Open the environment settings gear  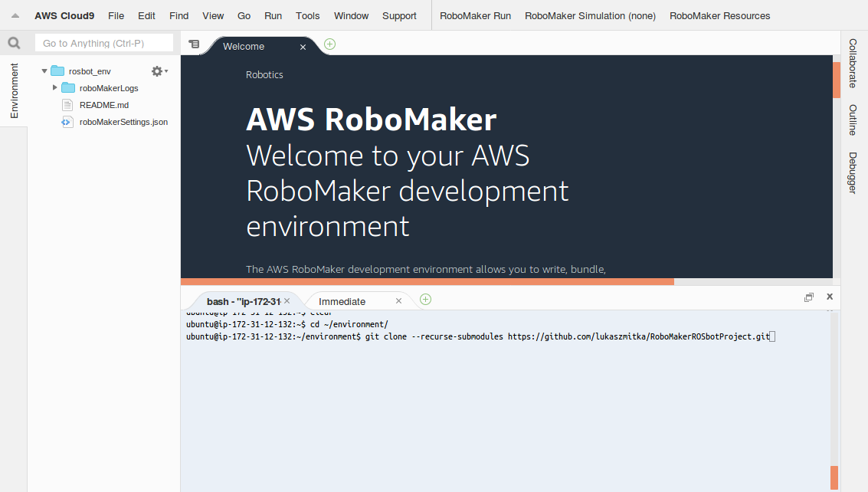pyautogui.click(x=159, y=71)
